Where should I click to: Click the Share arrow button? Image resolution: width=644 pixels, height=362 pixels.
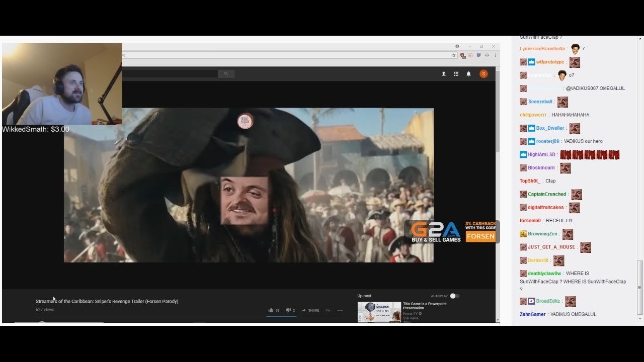coord(310,310)
